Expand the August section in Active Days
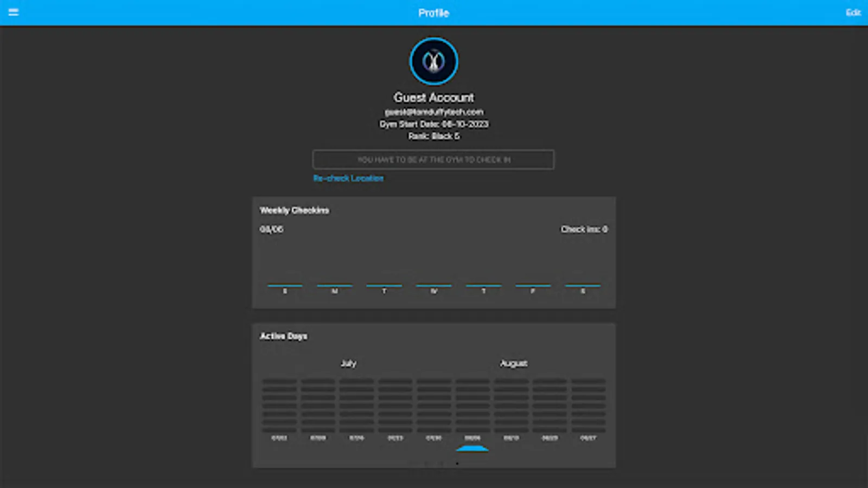This screenshot has width=868, height=488. [513, 363]
